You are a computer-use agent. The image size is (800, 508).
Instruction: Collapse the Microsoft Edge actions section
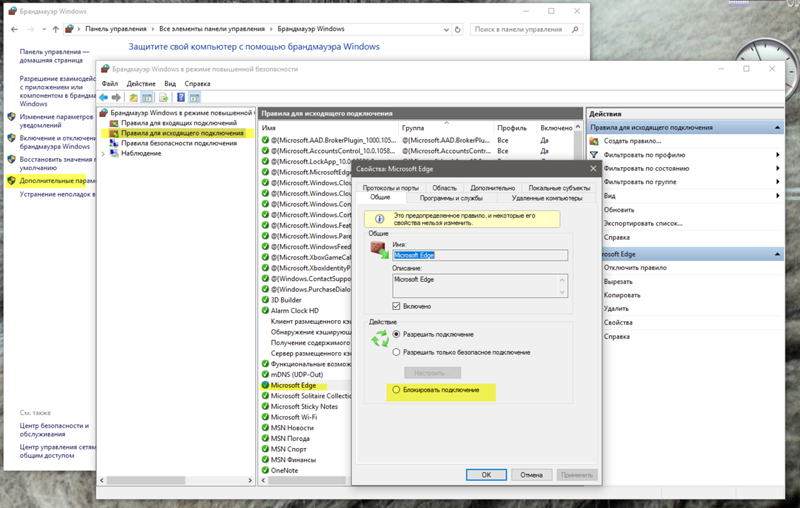(x=778, y=254)
